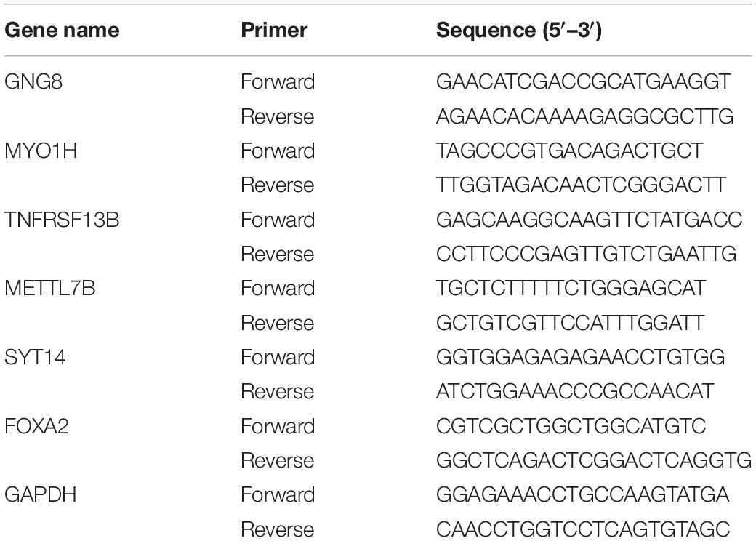Select the GAPDH gene name cell
756x541 pixels.
(41, 494)
